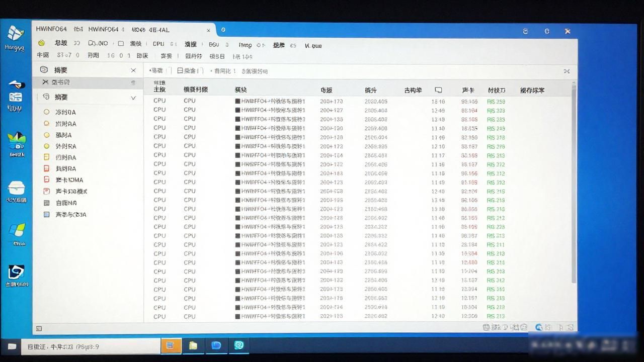Open a new tab beside the HWiNFO64 tab
The height and width of the screenshot is (362, 644).
point(223,30)
